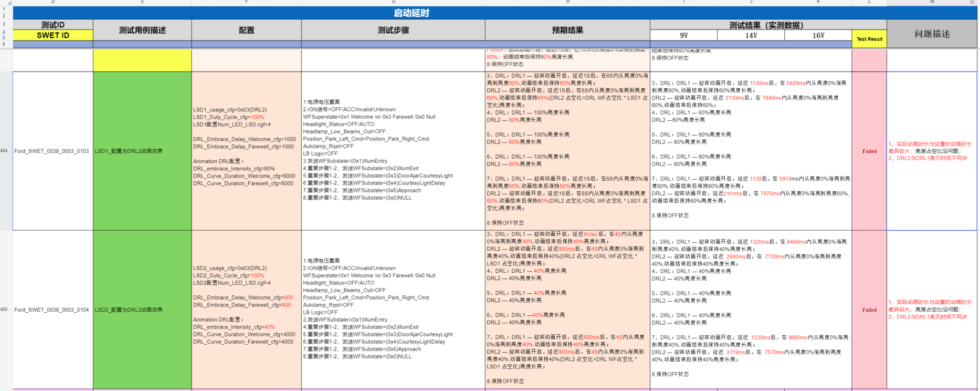Select the 测试用例描述 header cell
The image size is (980, 391).
coord(142,30)
